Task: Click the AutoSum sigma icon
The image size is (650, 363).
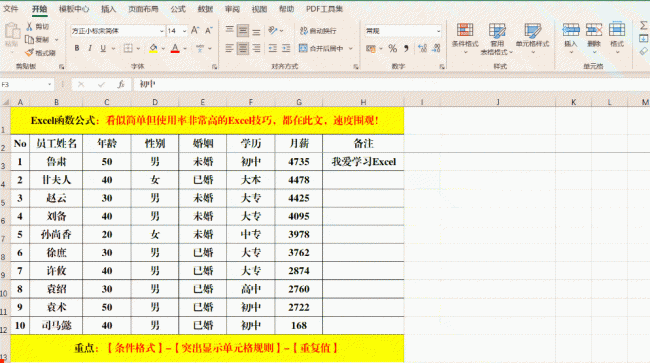Action: click(643, 26)
